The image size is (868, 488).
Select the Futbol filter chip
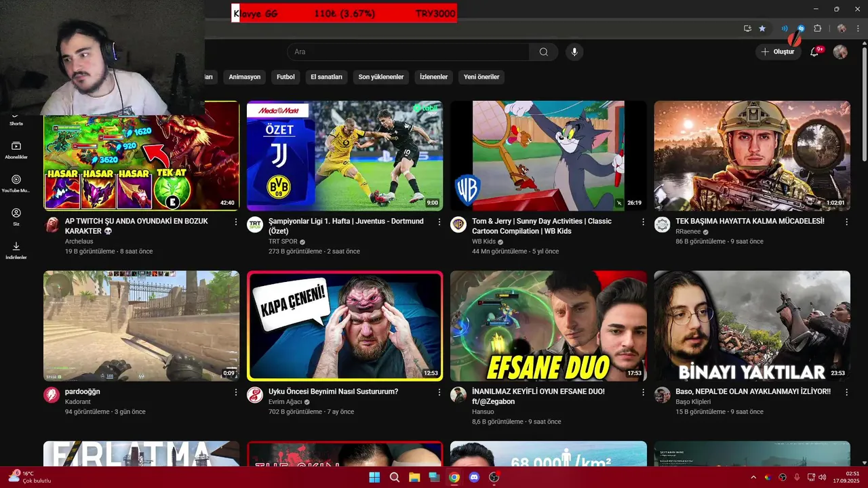pyautogui.click(x=285, y=77)
